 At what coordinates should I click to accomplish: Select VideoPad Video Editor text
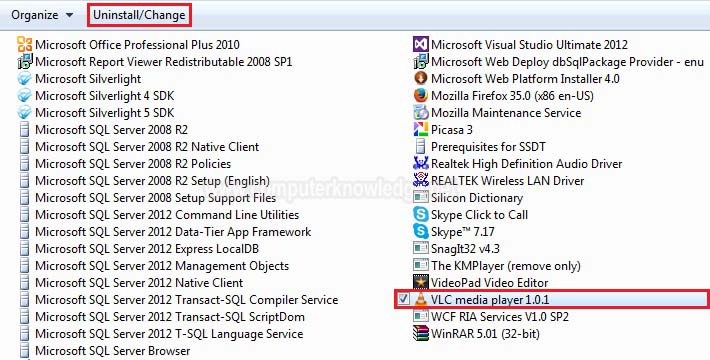tap(489, 283)
